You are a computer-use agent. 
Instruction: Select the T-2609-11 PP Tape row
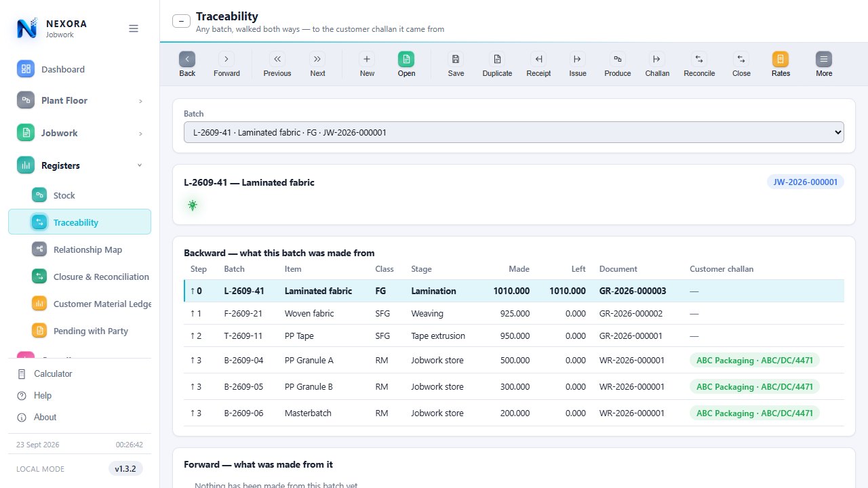pos(514,335)
